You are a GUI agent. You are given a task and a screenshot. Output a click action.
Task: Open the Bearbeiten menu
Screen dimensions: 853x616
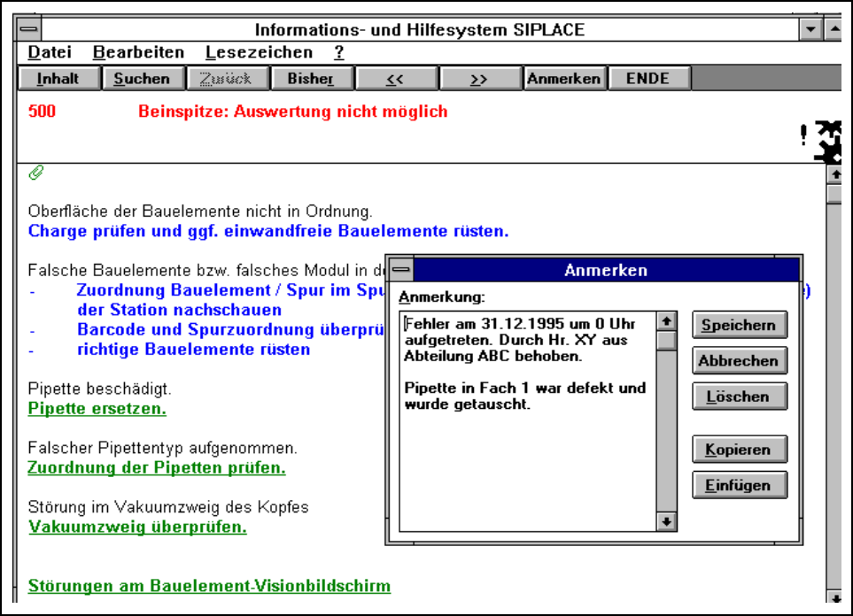click(138, 52)
